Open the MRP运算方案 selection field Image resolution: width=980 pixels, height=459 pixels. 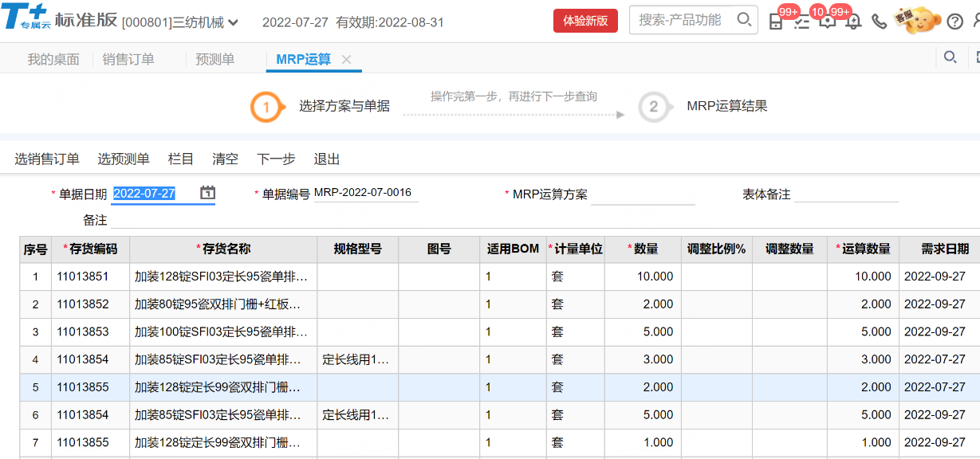pos(643,194)
